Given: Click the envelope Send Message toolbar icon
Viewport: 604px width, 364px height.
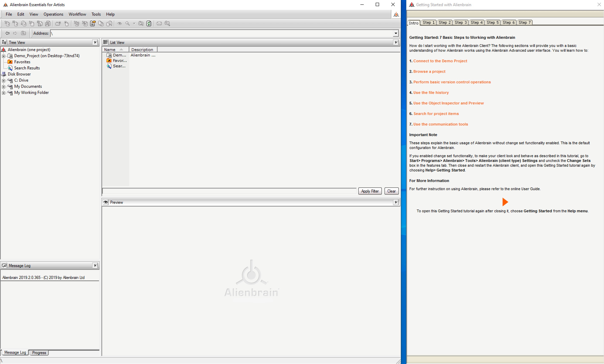Looking at the screenshot, I should point(159,23).
